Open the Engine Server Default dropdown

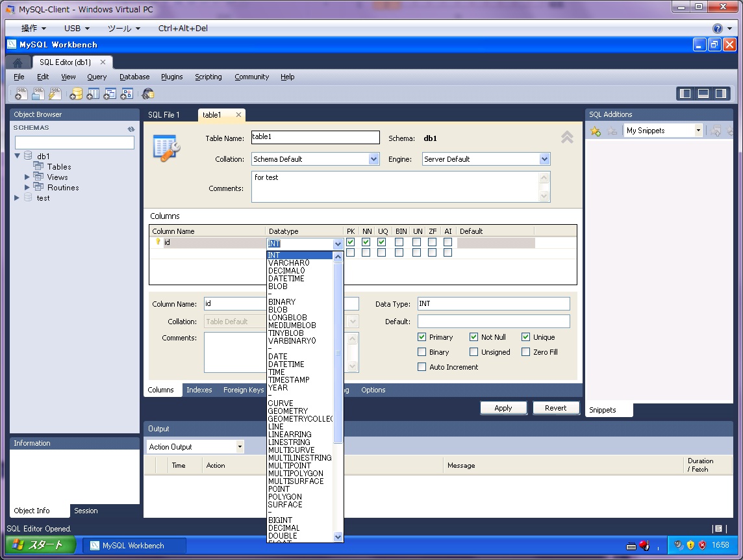coord(544,159)
